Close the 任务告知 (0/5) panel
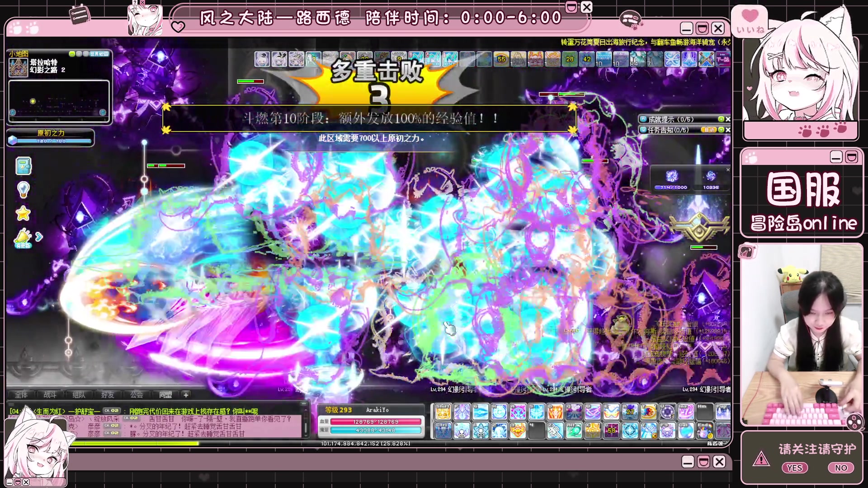Screen dimensions: 868x488 [x=728, y=130]
